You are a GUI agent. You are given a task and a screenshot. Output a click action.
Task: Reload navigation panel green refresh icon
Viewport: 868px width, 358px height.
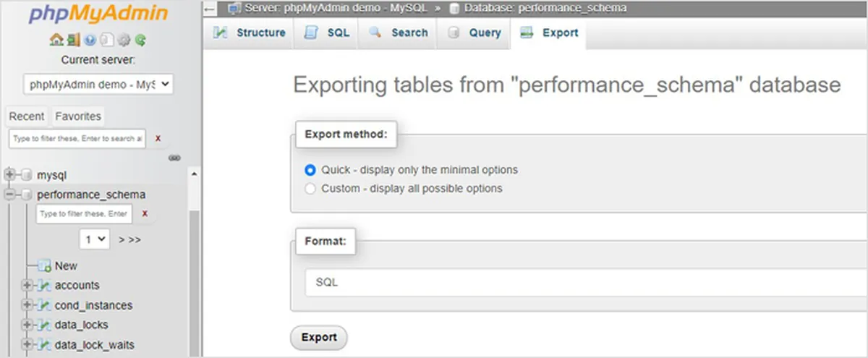[x=140, y=41]
